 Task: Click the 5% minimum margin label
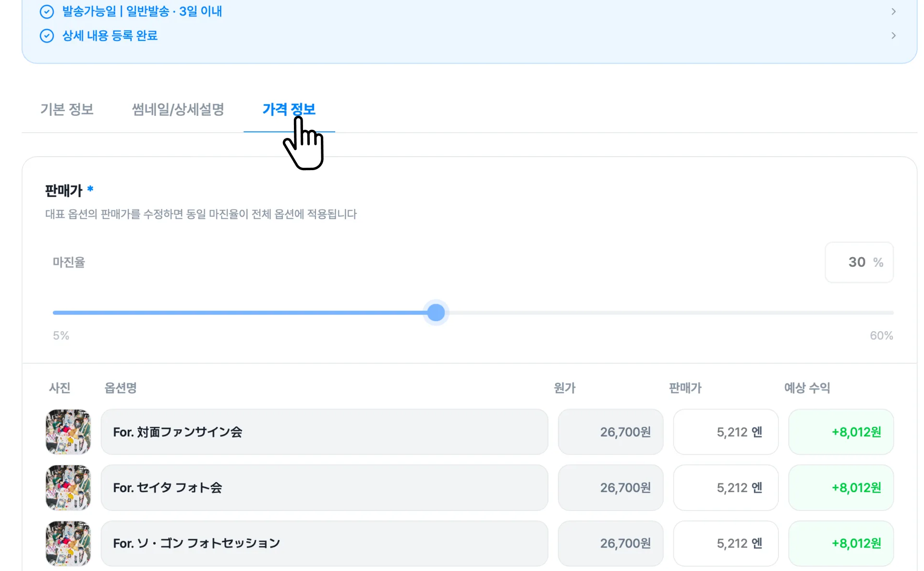pos(61,335)
